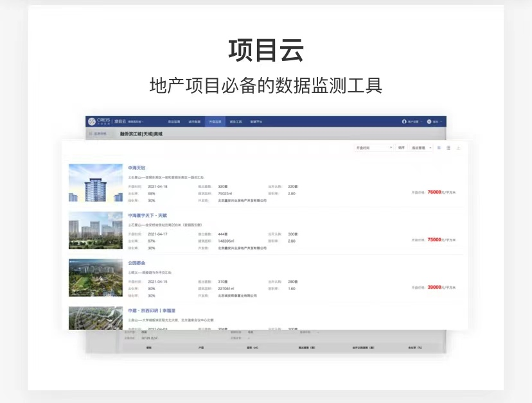
Task: Open region selector next to 项目云
Action: tap(136, 121)
